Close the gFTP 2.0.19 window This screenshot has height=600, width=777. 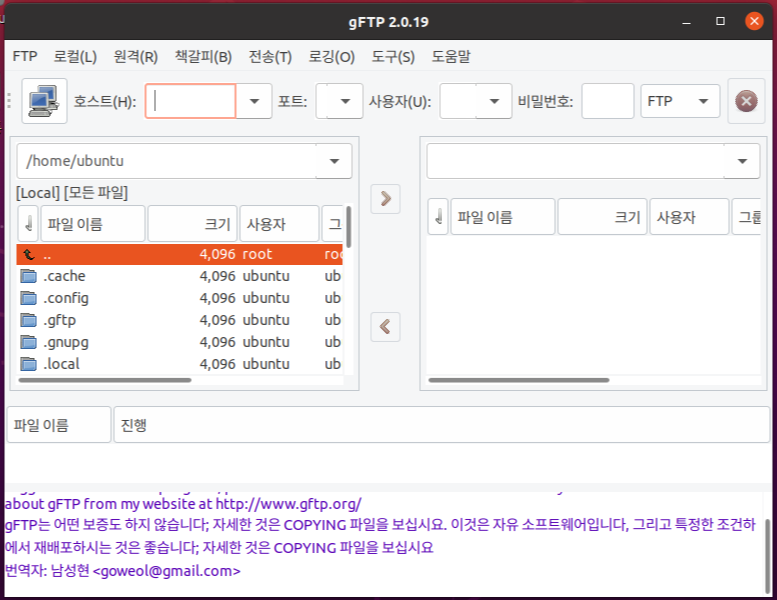[754, 21]
